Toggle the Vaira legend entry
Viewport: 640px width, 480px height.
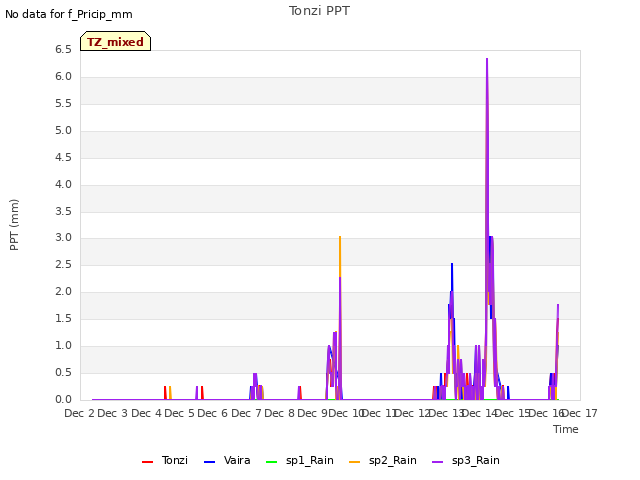[x=227, y=460]
